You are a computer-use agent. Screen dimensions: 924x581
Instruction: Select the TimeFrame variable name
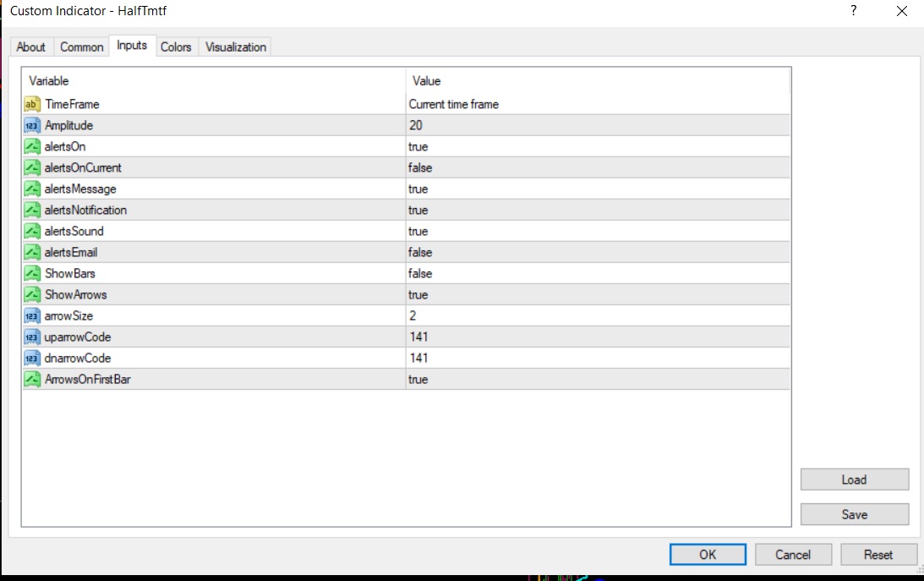coord(72,104)
